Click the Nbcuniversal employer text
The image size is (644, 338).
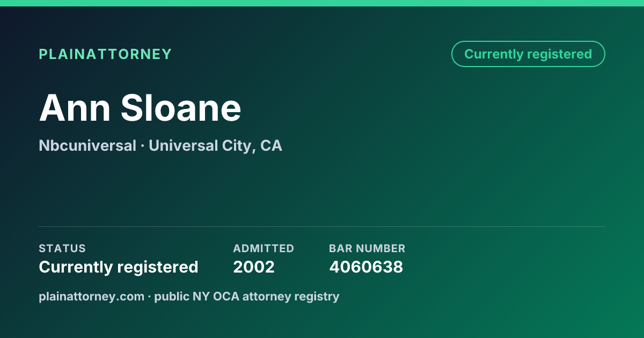(x=87, y=145)
